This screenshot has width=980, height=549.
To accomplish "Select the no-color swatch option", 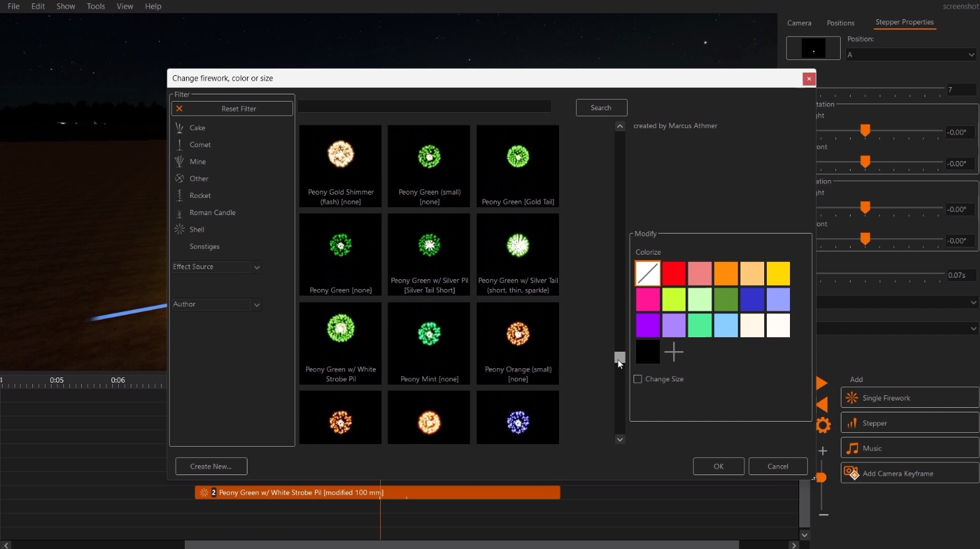I will point(647,274).
